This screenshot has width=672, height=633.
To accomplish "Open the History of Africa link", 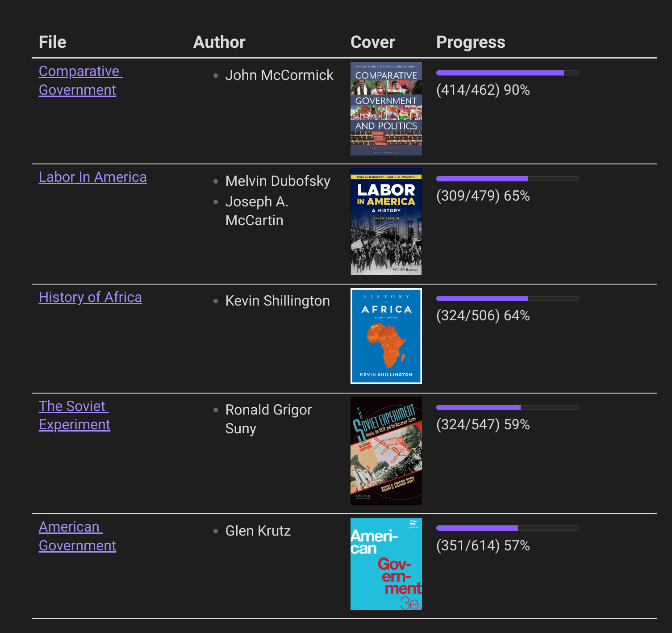I will (x=90, y=297).
